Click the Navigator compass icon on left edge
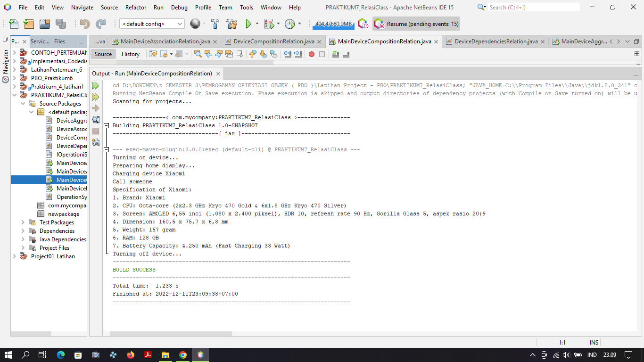This screenshot has height=362, width=644. 6,79
